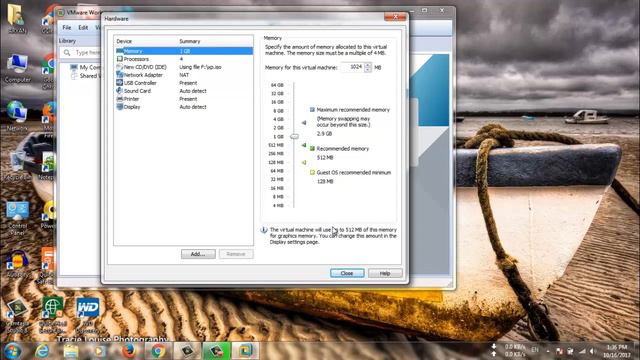Image resolution: width=640 pixels, height=360 pixels.
Task: Open the Edit menu in VMware
Action: tap(83, 27)
